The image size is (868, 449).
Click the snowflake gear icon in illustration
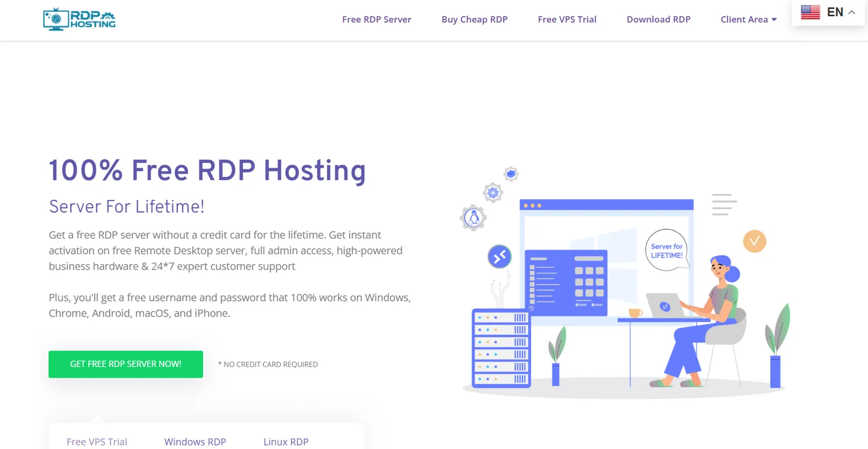pyautogui.click(x=492, y=193)
